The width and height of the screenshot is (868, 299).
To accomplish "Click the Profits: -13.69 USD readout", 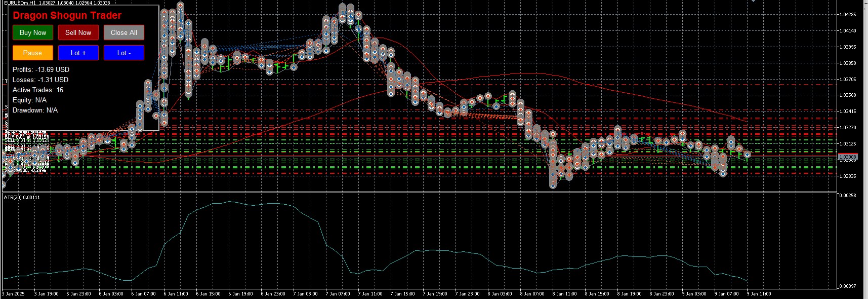I will tap(41, 69).
